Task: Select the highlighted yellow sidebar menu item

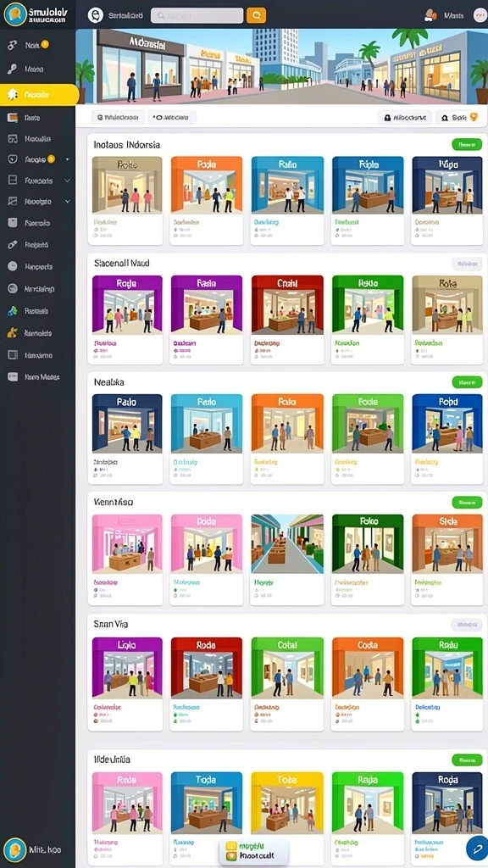Action: (x=39, y=95)
